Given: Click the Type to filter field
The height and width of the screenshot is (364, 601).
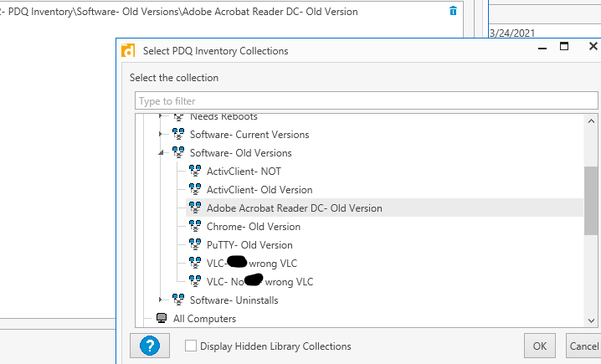Looking at the screenshot, I should point(366,101).
